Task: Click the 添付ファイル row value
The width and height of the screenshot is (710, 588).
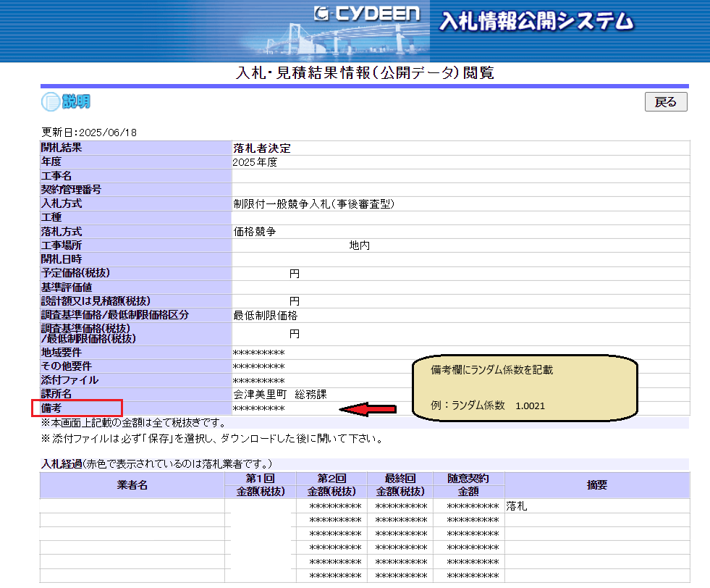Action: (x=258, y=381)
